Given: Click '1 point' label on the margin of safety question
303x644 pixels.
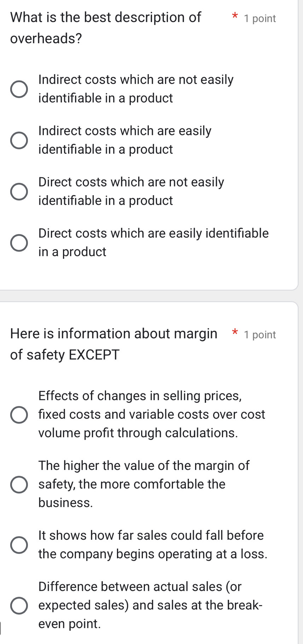Looking at the screenshot, I should [x=260, y=335].
